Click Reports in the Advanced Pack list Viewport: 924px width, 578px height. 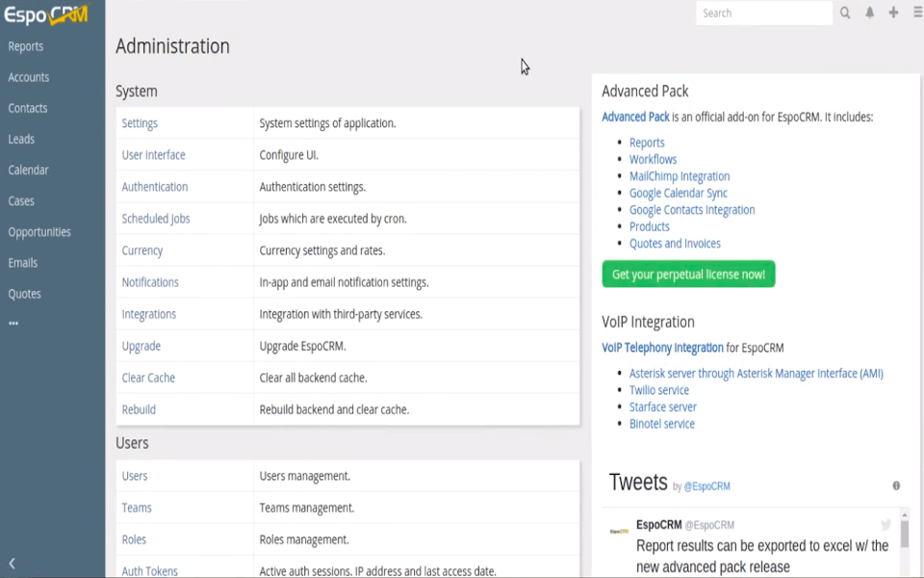pyautogui.click(x=647, y=143)
